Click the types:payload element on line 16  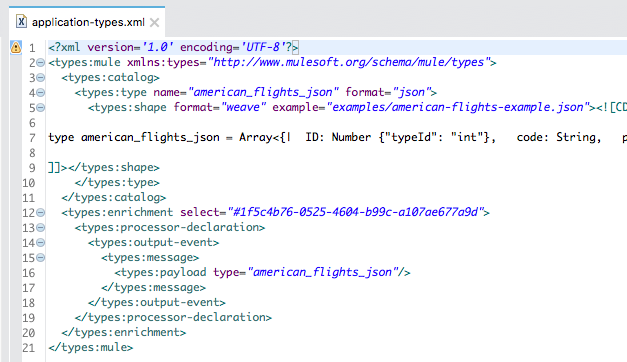(x=262, y=272)
